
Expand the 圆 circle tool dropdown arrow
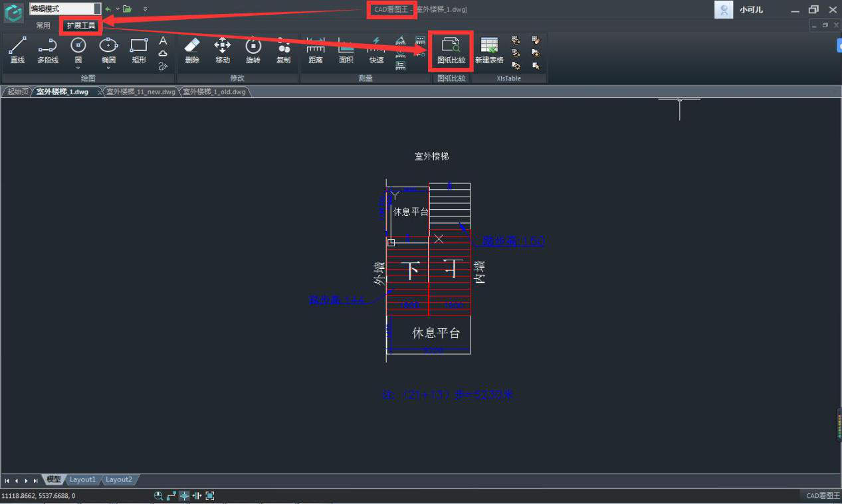pos(78,68)
